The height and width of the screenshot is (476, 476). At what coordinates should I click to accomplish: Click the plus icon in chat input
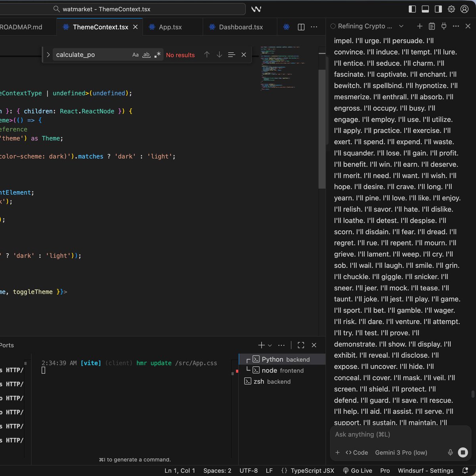coord(338,453)
